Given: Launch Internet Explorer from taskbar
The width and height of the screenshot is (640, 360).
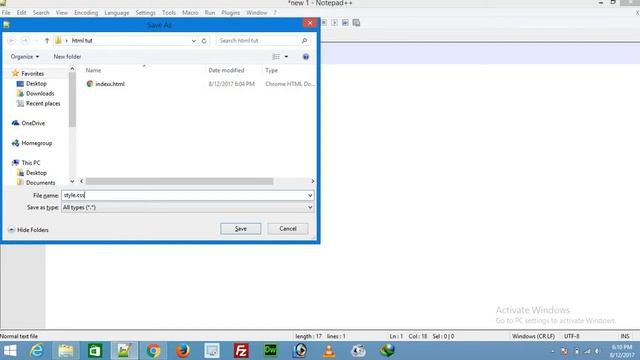Looking at the screenshot, I should click(x=37, y=351).
